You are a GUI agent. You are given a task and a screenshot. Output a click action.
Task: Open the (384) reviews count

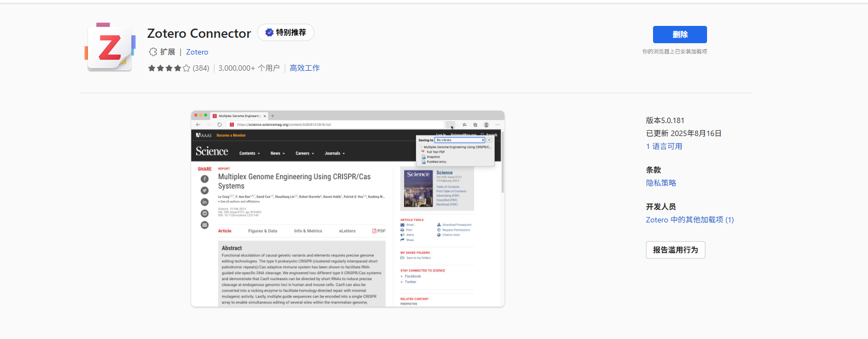click(x=201, y=68)
